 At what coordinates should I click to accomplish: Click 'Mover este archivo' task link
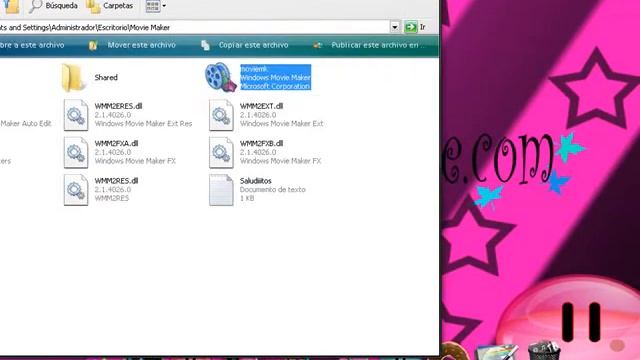pyautogui.click(x=141, y=45)
